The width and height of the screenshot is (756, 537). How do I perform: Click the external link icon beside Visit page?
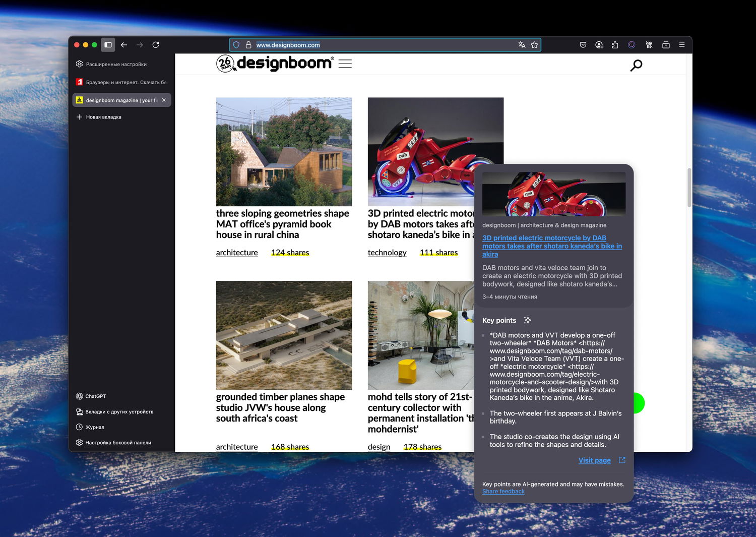tap(622, 460)
